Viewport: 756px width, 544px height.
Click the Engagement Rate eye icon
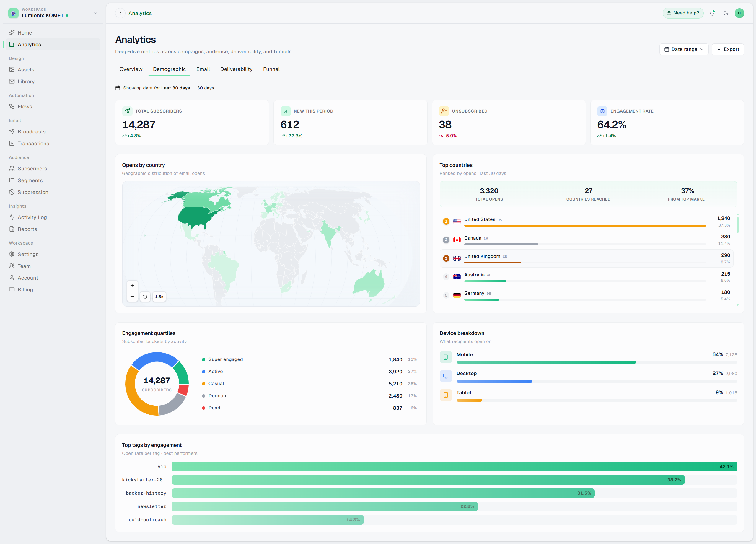click(602, 111)
